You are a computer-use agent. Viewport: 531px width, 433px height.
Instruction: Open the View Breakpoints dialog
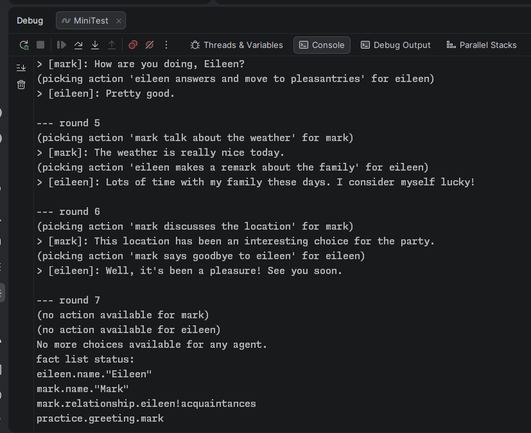point(133,45)
